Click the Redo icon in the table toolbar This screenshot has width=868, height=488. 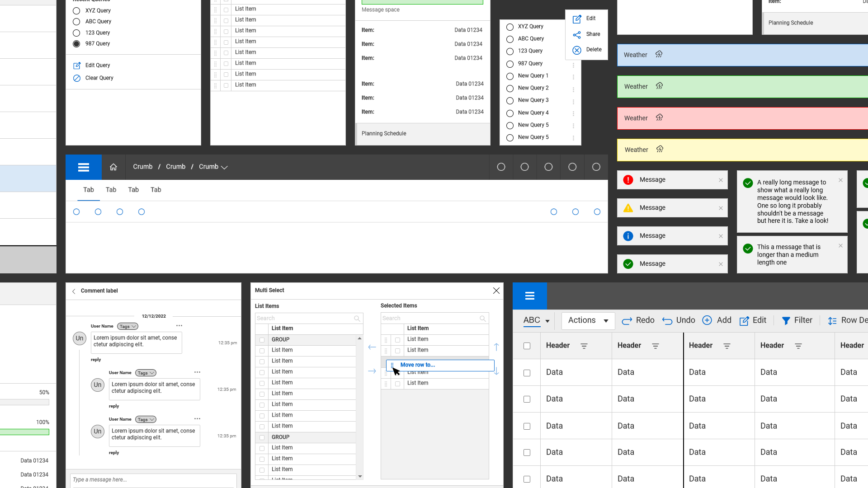pyautogui.click(x=627, y=321)
